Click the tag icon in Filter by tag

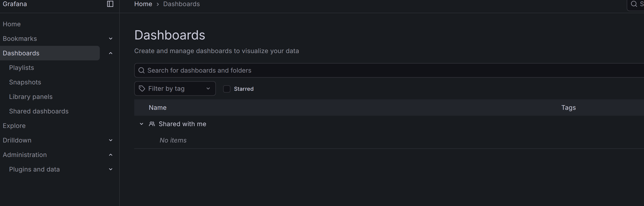coord(142,88)
